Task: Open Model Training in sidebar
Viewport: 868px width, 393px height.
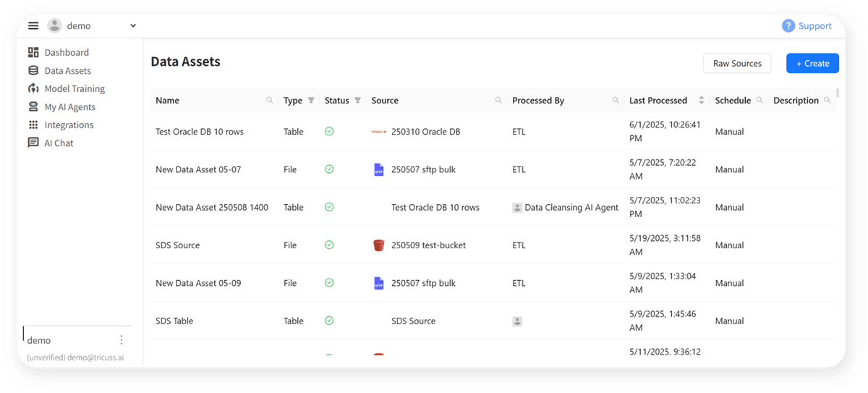Action: pos(74,89)
